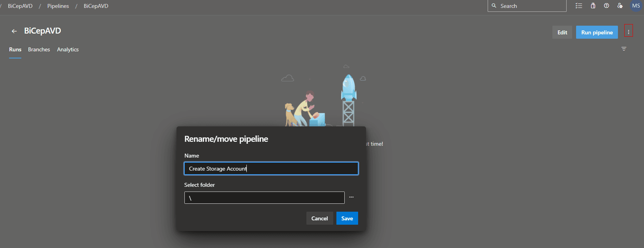
Task: Open the Help question mark icon
Action: [x=606, y=6]
